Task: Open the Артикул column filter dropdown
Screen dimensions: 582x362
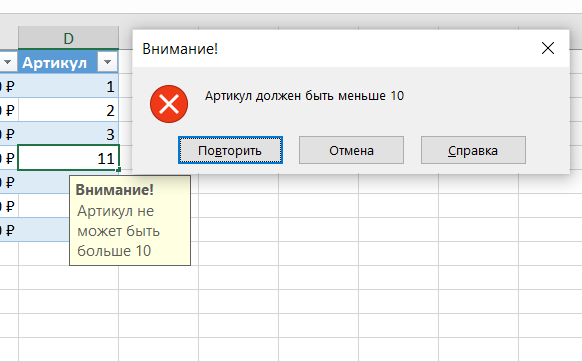Action: [108, 62]
